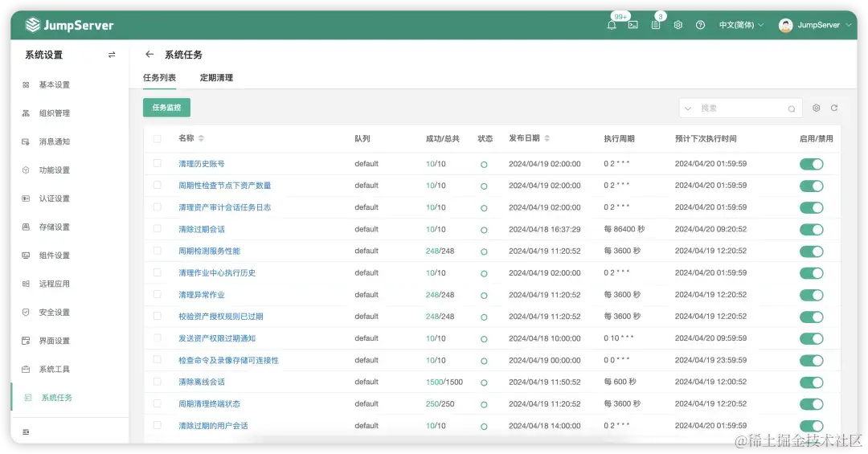Image resolution: width=868 pixels, height=454 pixels.
Task: Expand the JumpServer user account menu
Action: point(816,25)
